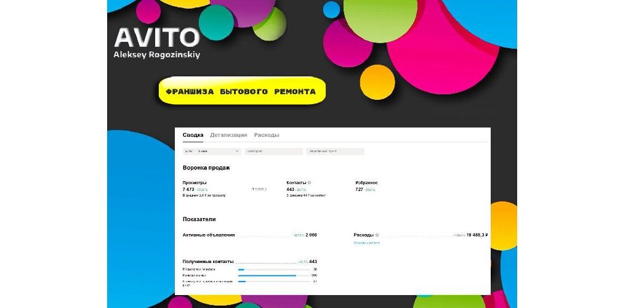Image resolution: width=644 pixels, height=308 pixels.
Task: Click the longest contacts progress bar
Action: (x=273, y=275)
